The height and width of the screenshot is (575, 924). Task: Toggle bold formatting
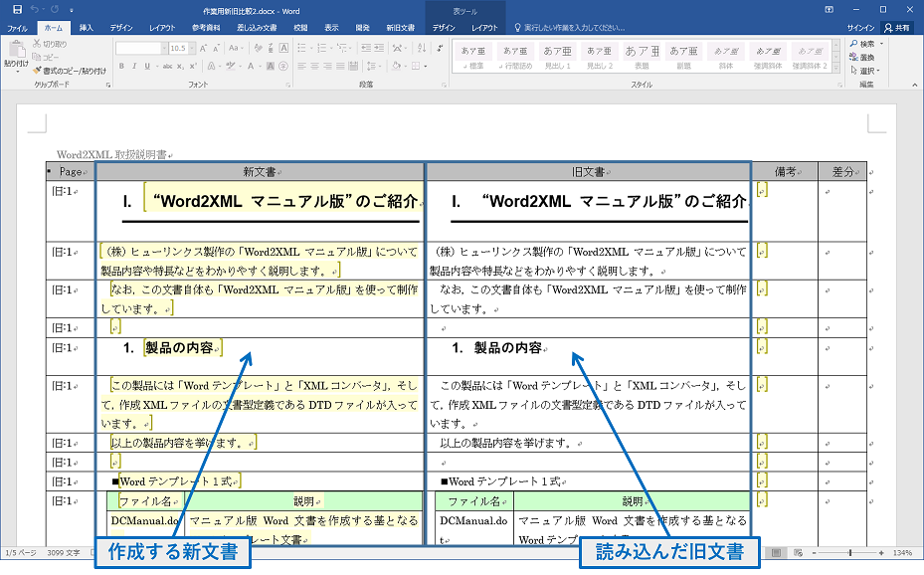121,66
